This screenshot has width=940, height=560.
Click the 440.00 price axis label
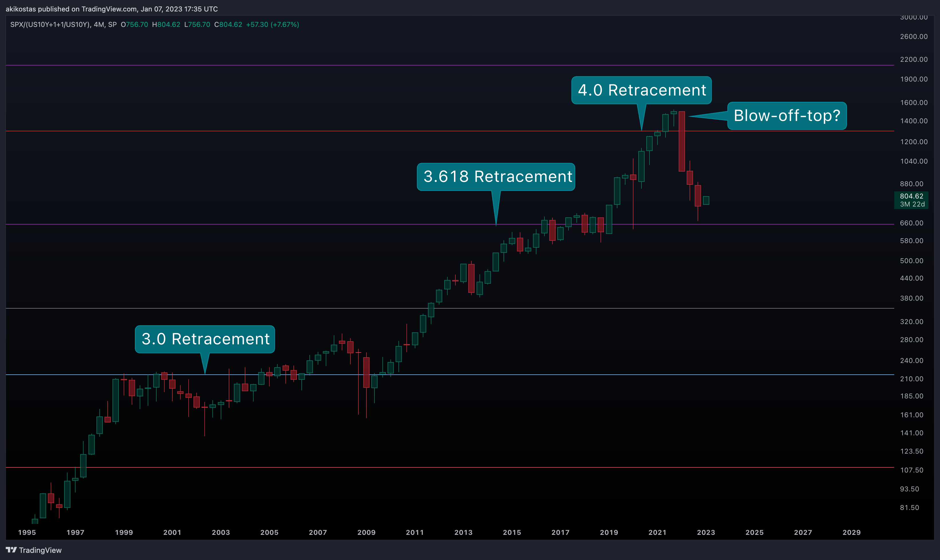point(911,279)
